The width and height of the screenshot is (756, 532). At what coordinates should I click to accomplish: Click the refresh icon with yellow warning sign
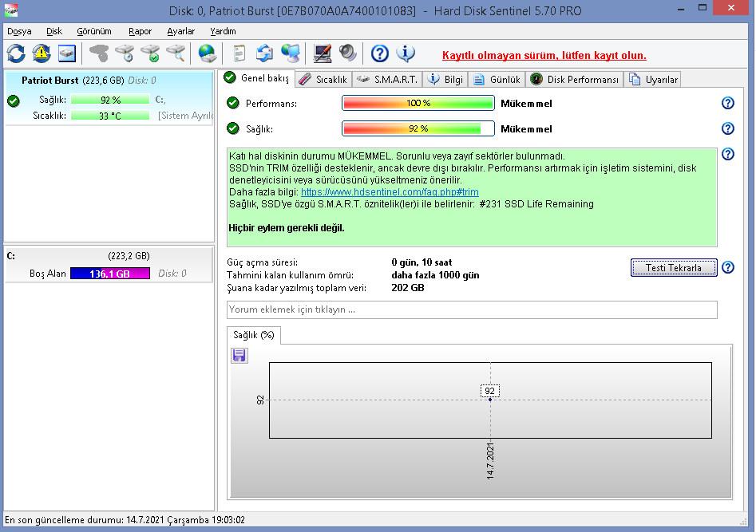click(x=42, y=53)
